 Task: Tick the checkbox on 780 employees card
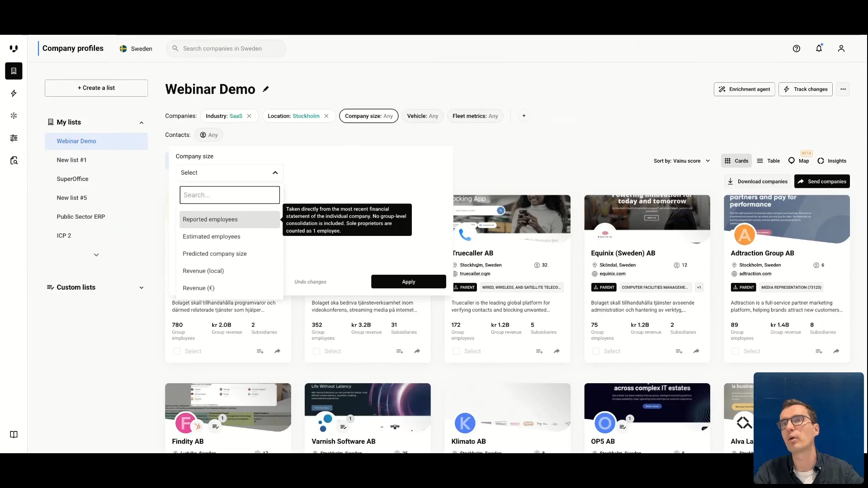(177, 351)
